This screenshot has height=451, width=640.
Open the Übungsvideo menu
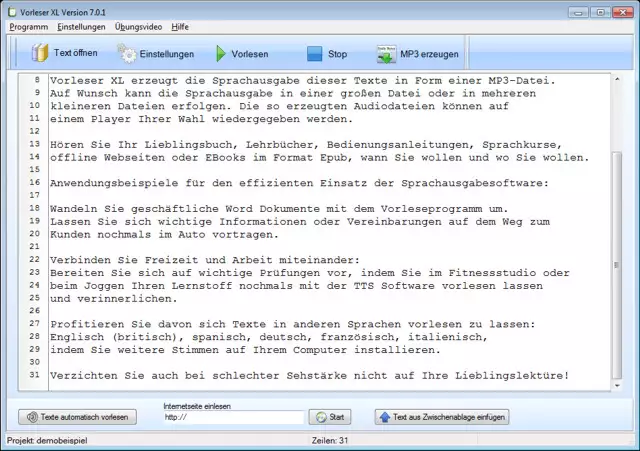pos(140,27)
